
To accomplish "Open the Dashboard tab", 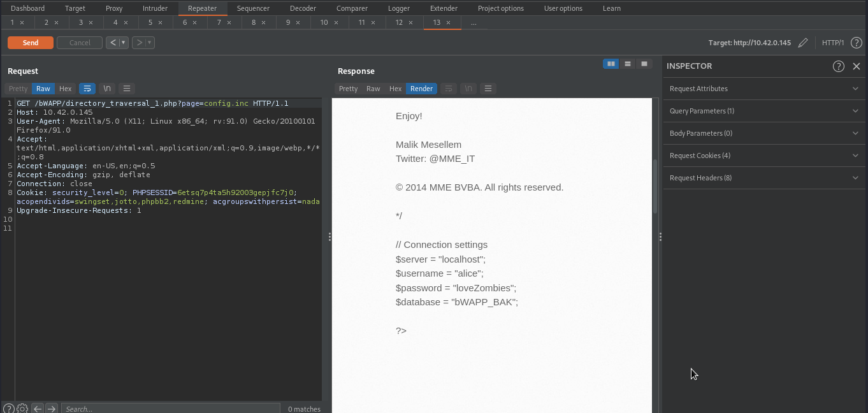I will pyautogui.click(x=27, y=8).
